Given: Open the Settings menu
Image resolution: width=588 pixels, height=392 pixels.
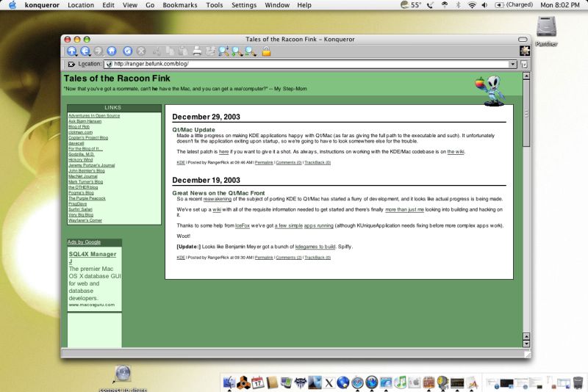Looking at the screenshot, I should pyautogui.click(x=244, y=5).
